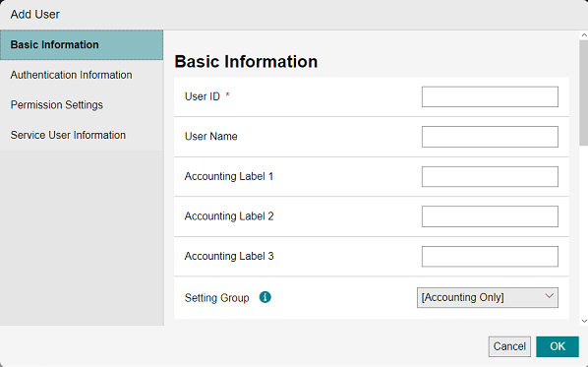Open the Permission Settings section
Screen dimensions: 588x367
pyautogui.click(x=82, y=105)
